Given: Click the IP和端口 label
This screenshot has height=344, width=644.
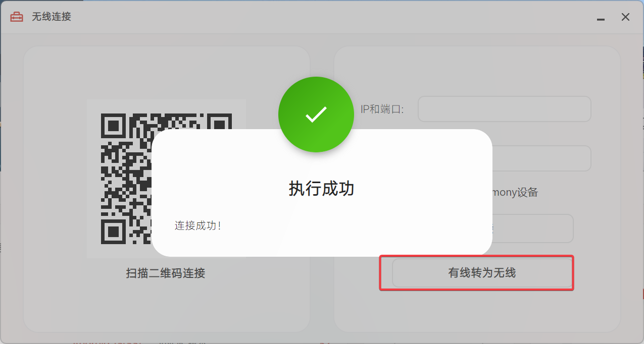Looking at the screenshot, I should tap(382, 109).
